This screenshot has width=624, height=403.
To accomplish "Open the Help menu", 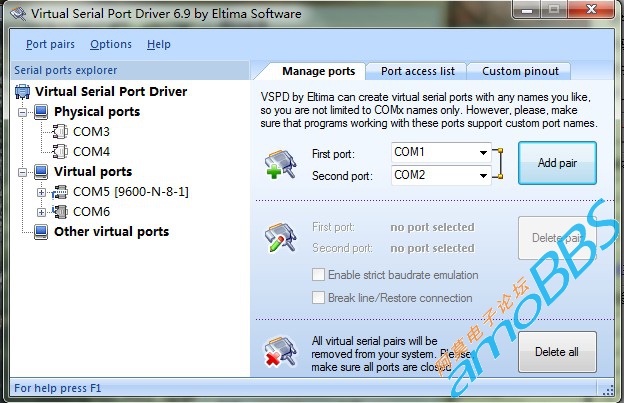I will point(159,44).
